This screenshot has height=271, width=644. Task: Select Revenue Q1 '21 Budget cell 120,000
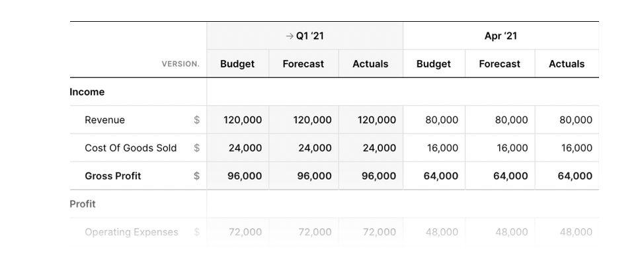(238, 120)
